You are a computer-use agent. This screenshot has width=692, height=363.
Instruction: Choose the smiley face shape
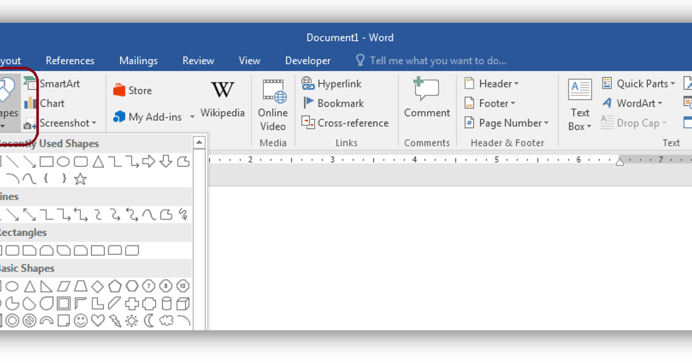tap(80, 321)
